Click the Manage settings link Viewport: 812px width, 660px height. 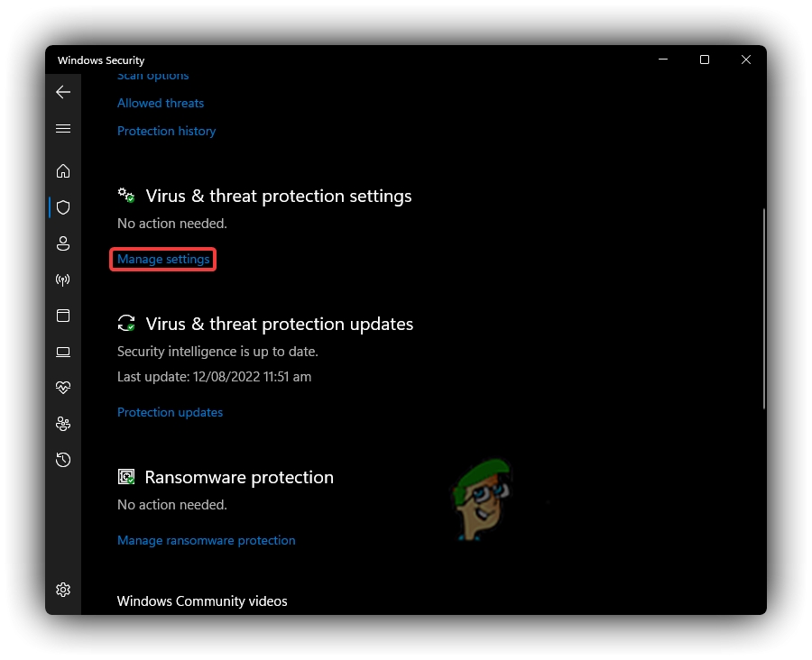pyautogui.click(x=163, y=260)
